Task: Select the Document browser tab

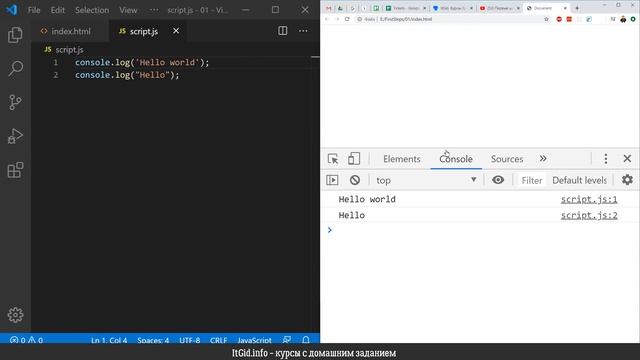Action: tap(546, 8)
